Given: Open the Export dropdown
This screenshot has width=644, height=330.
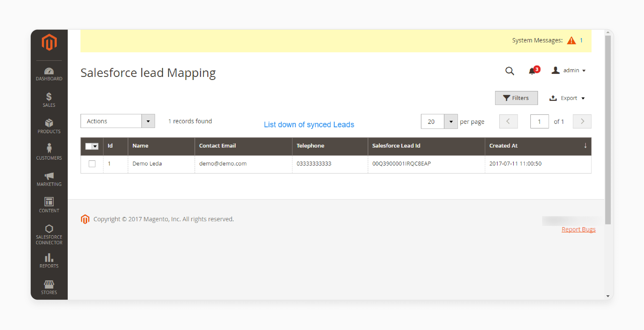Looking at the screenshot, I should click(x=567, y=98).
